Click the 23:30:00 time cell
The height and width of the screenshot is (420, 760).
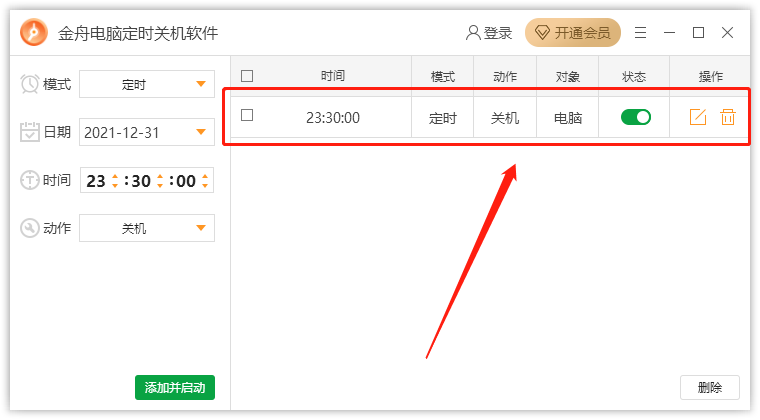[x=333, y=118]
